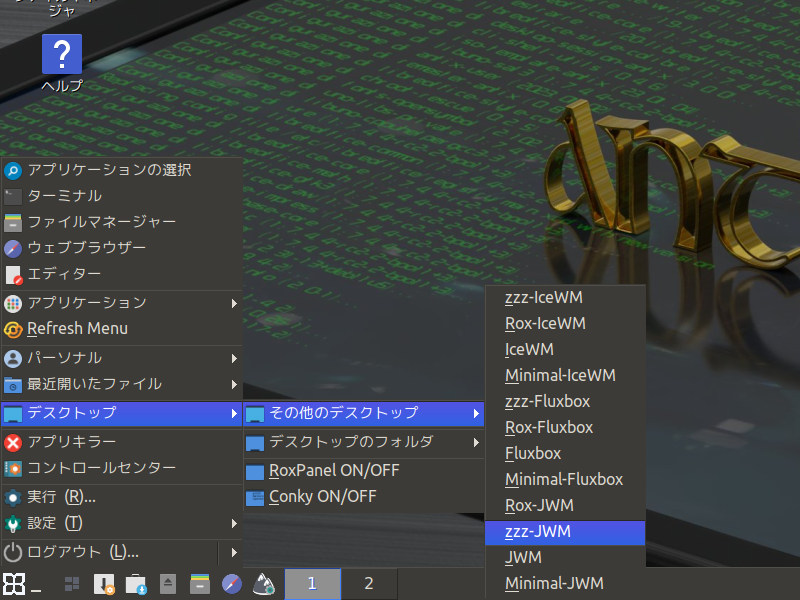This screenshot has height=600, width=800.
Task: Select the plain IceWM entry
Action: [565, 349]
